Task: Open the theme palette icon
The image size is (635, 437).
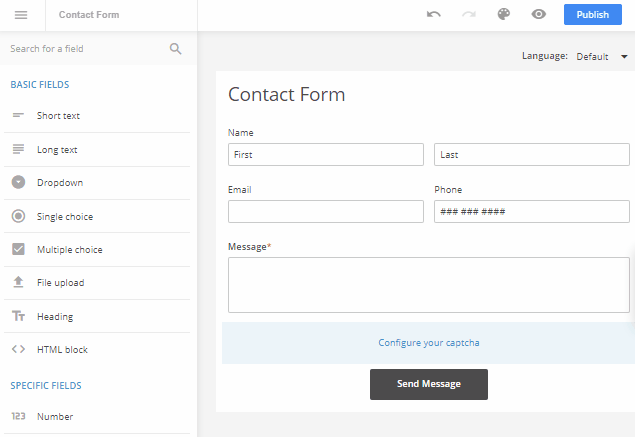Action: coord(504,14)
